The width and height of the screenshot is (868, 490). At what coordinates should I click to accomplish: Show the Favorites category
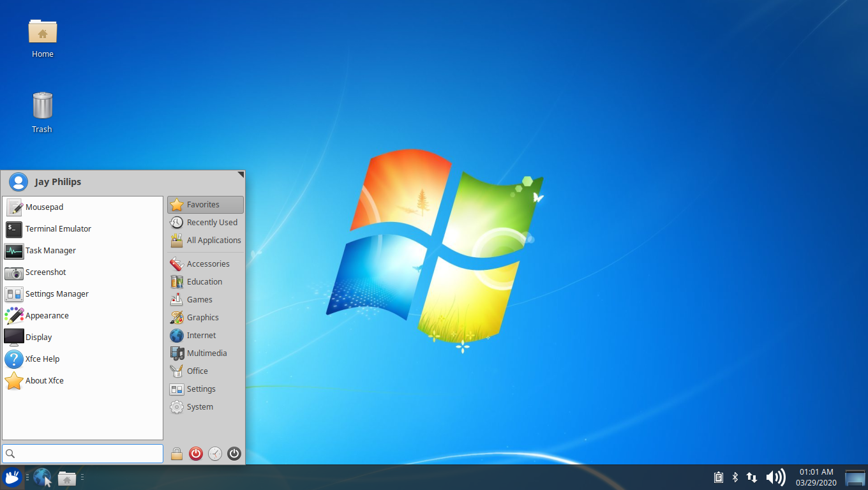click(x=206, y=205)
